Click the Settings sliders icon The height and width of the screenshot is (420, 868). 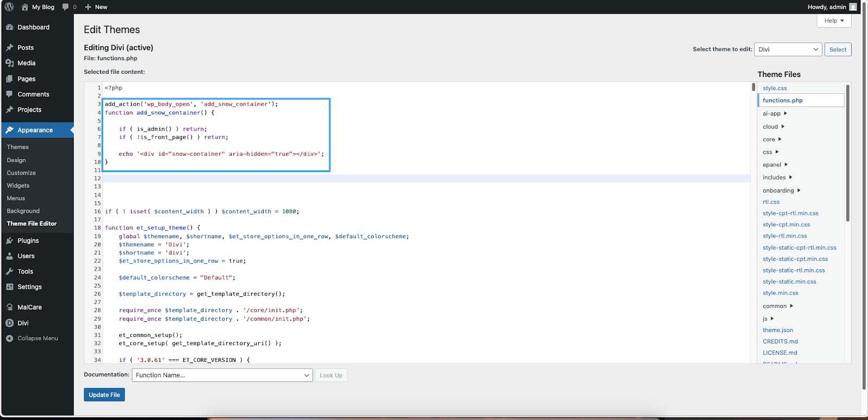point(10,287)
